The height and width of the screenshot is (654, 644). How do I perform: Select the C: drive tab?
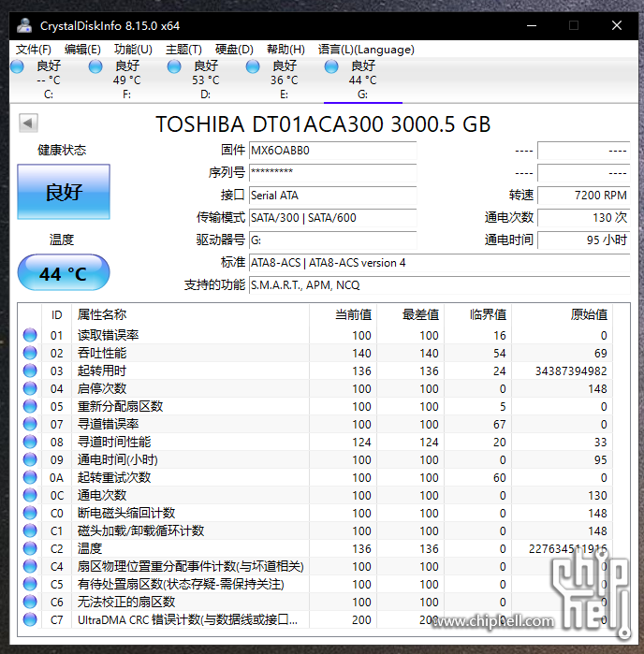tap(50, 80)
